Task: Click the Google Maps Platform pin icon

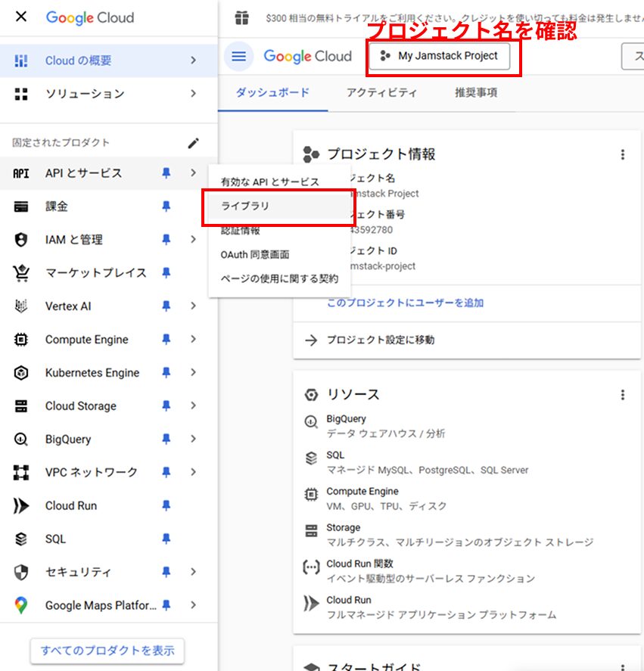Action: (21, 605)
